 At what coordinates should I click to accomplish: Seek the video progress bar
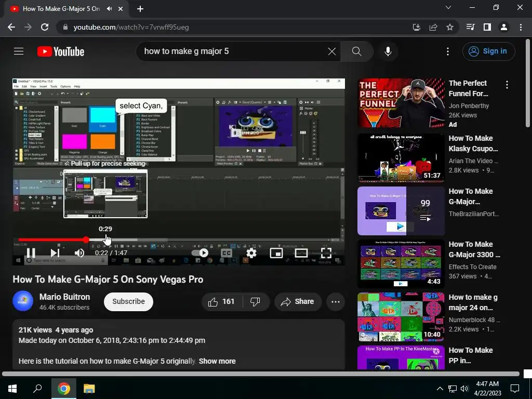coord(179,240)
